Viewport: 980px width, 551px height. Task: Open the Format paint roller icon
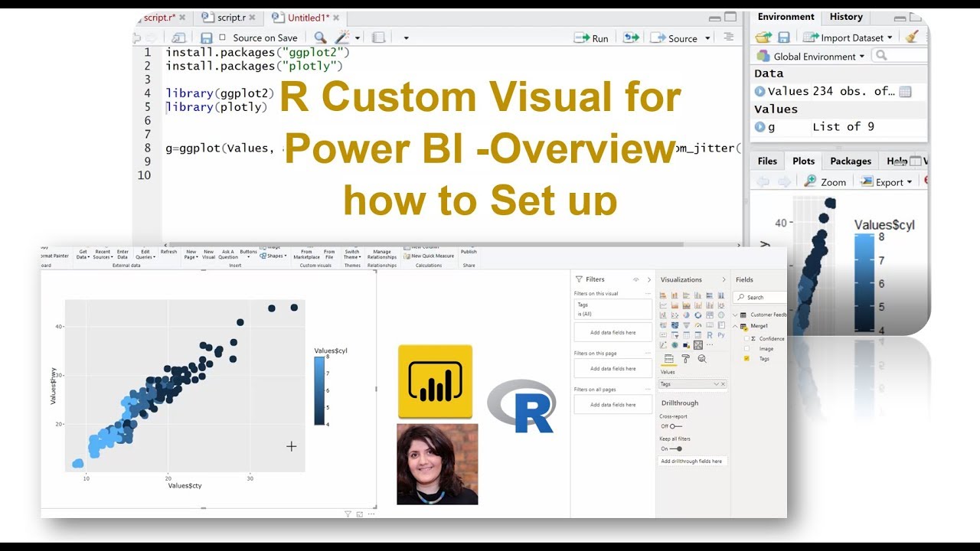click(x=685, y=358)
